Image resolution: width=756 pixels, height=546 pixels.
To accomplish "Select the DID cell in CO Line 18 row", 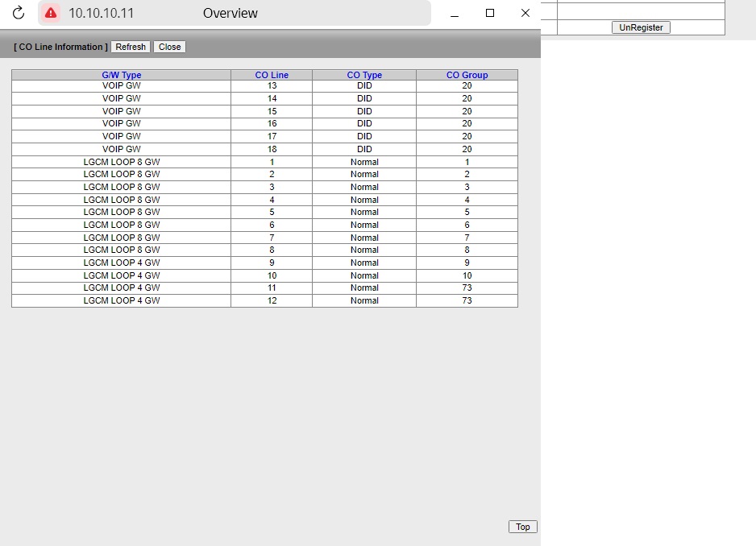I will click(x=364, y=149).
